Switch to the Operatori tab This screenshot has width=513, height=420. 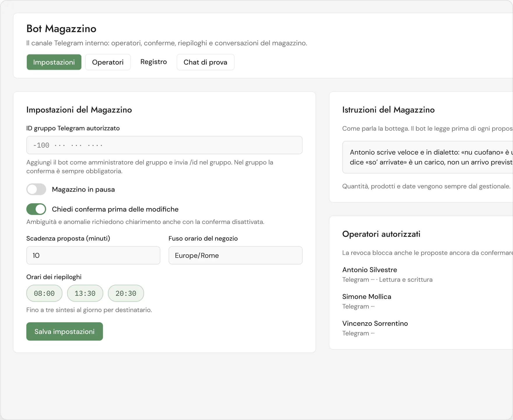pyautogui.click(x=108, y=62)
